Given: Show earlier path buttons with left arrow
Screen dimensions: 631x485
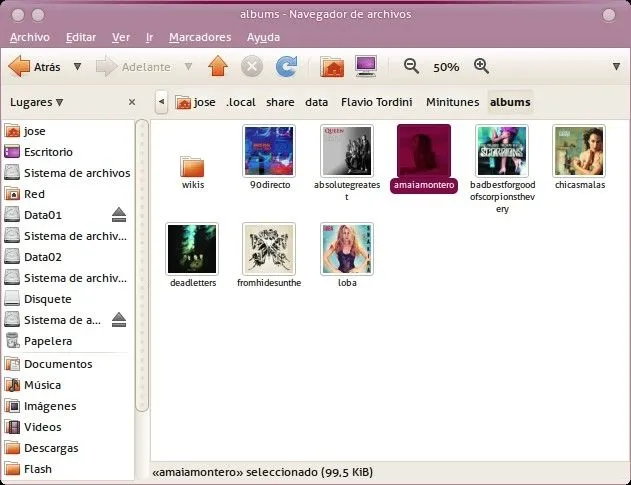Looking at the screenshot, I should point(161,102).
